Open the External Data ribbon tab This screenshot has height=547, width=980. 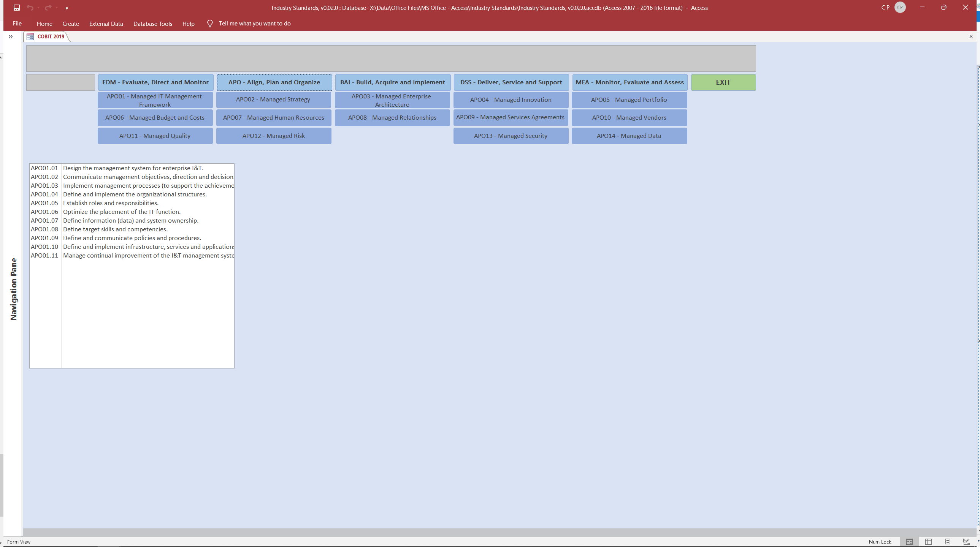pos(106,24)
